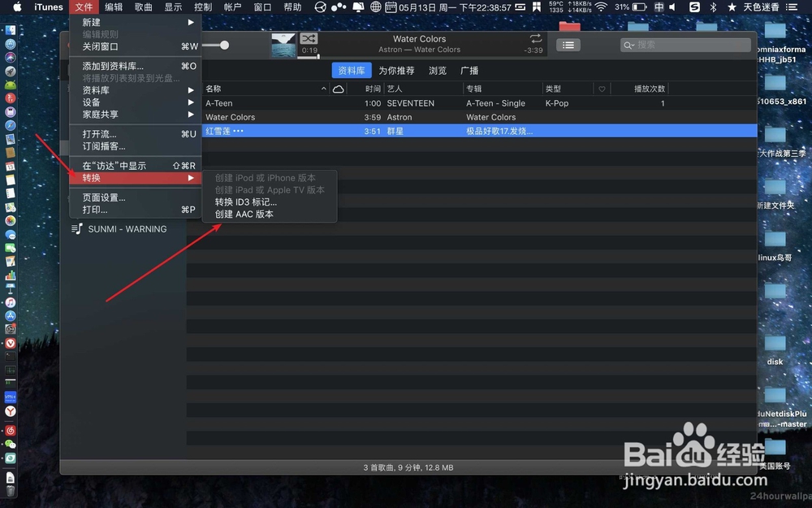The height and width of the screenshot is (508, 812).
Task: Expand the 家庭共享 submenu
Action: (135, 115)
